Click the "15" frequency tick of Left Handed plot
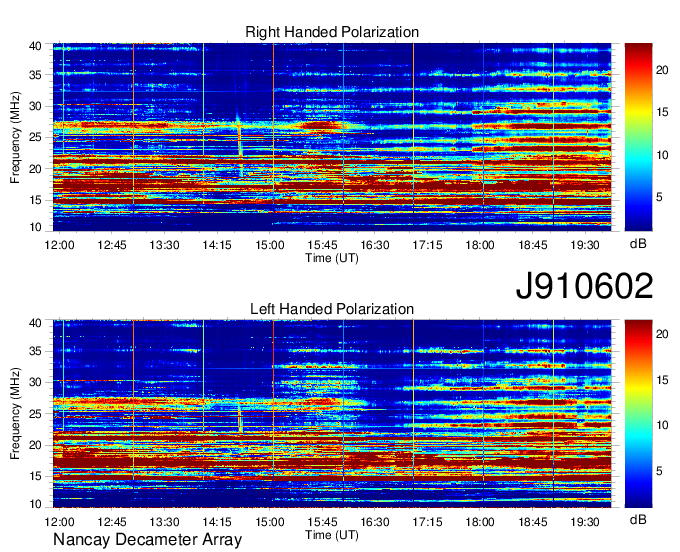The image size is (680, 552). point(35,477)
